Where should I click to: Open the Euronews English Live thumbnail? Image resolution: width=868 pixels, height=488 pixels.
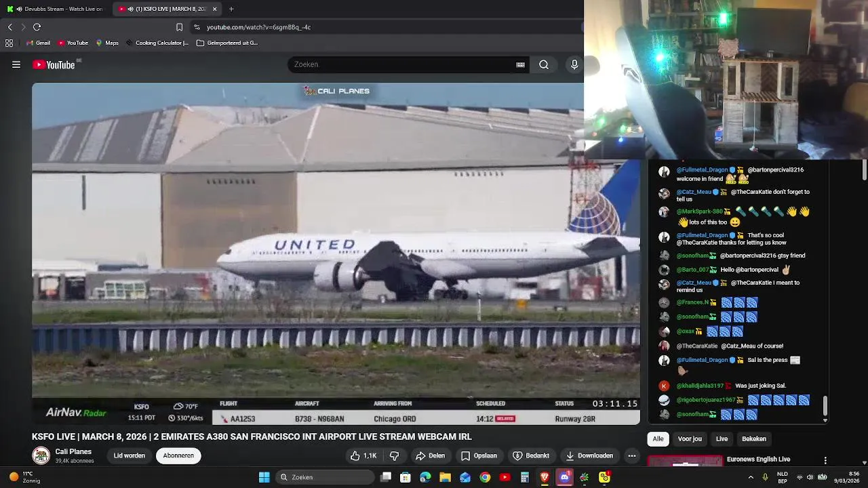685,461
